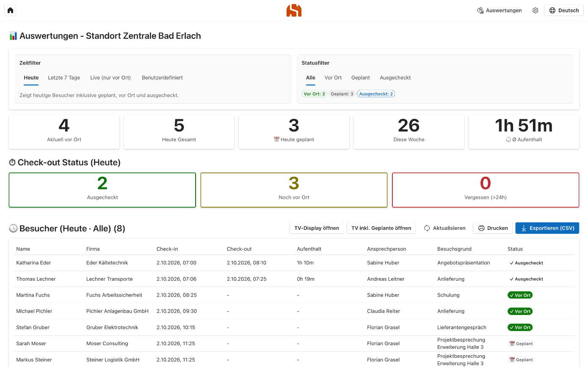Image resolution: width=588 pixels, height=367 pixels.
Task: Click the Geplant: 3 badge
Action: (342, 94)
